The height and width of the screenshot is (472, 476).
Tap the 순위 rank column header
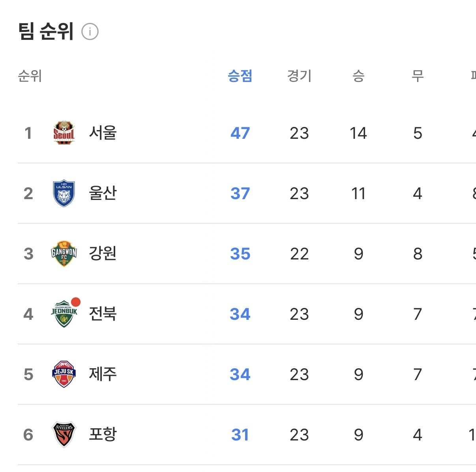[30, 76]
